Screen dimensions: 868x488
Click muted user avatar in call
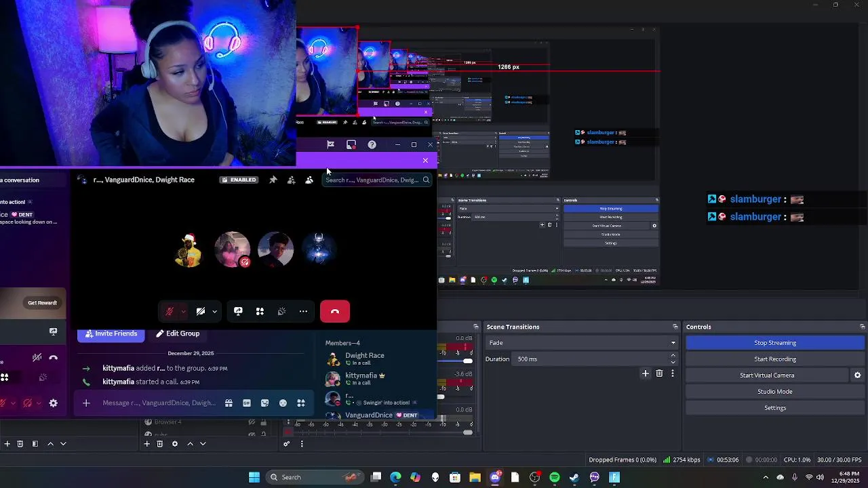click(x=232, y=249)
